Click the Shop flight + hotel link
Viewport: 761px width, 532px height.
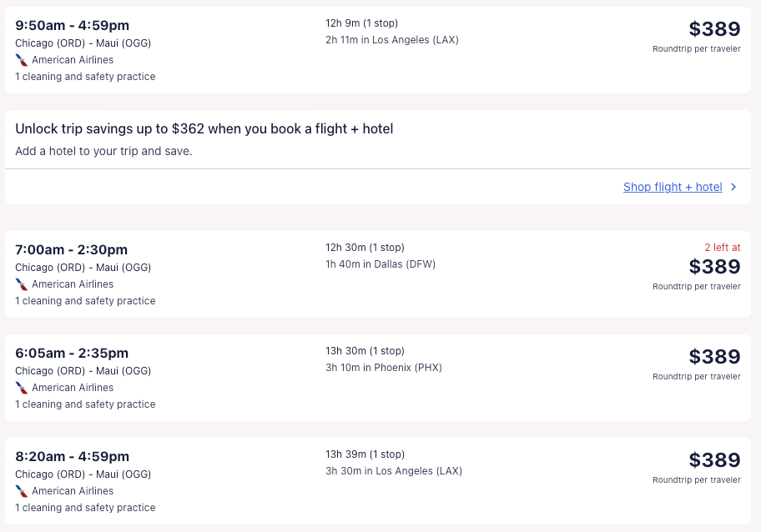673,187
